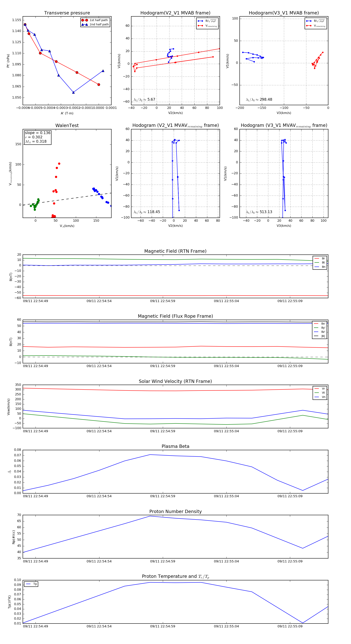Click the 'Proton Temperature and Te/Tp' title
Viewport: 351px width, 644px height.
click(175, 576)
